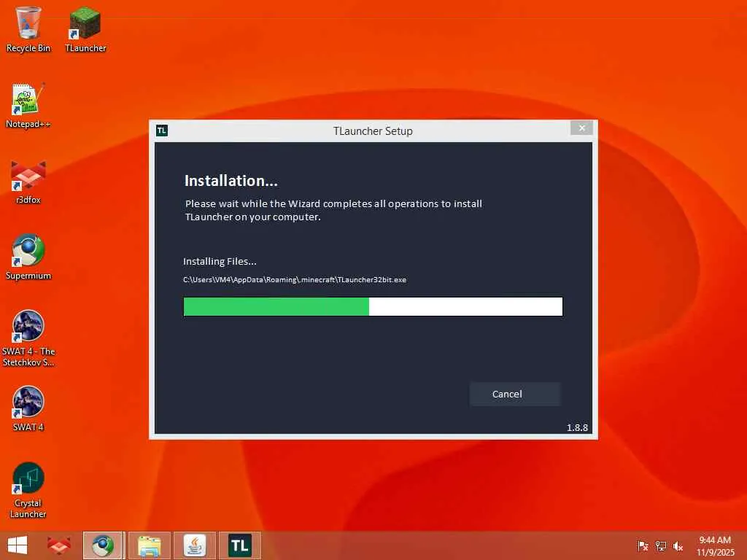747x560 pixels.
Task: Open the network icon in system tray
Action: [x=660, y=545]
